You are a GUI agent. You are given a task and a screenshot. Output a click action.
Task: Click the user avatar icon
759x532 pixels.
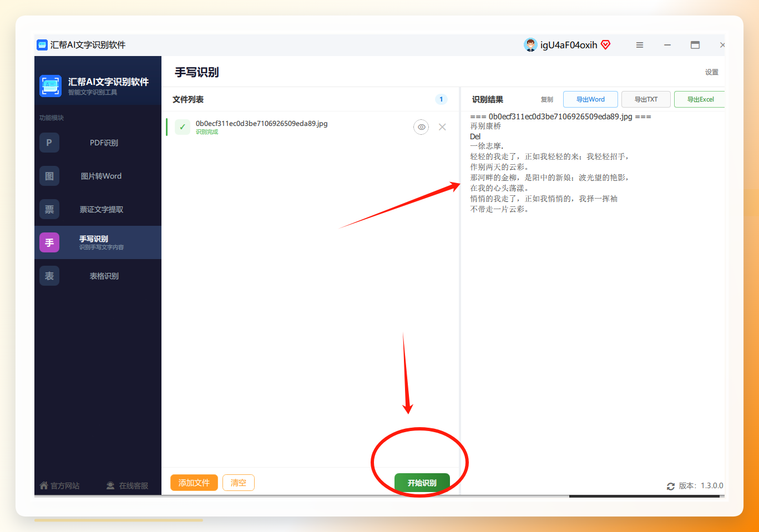(530, 45)
